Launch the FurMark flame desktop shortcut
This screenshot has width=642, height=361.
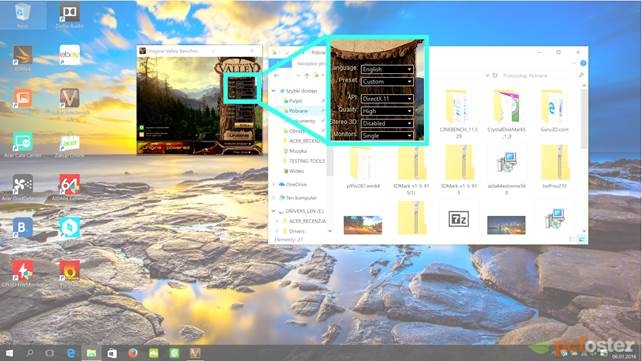coord(70,272)
